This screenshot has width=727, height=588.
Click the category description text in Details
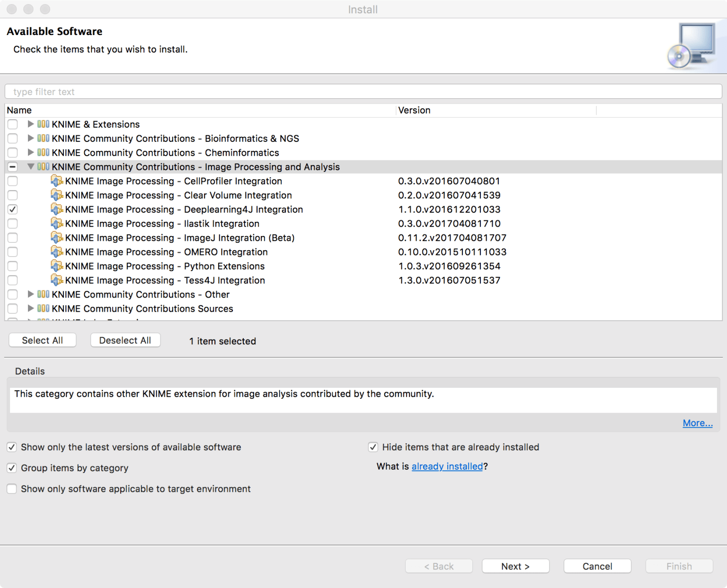[x=224, y=394]
